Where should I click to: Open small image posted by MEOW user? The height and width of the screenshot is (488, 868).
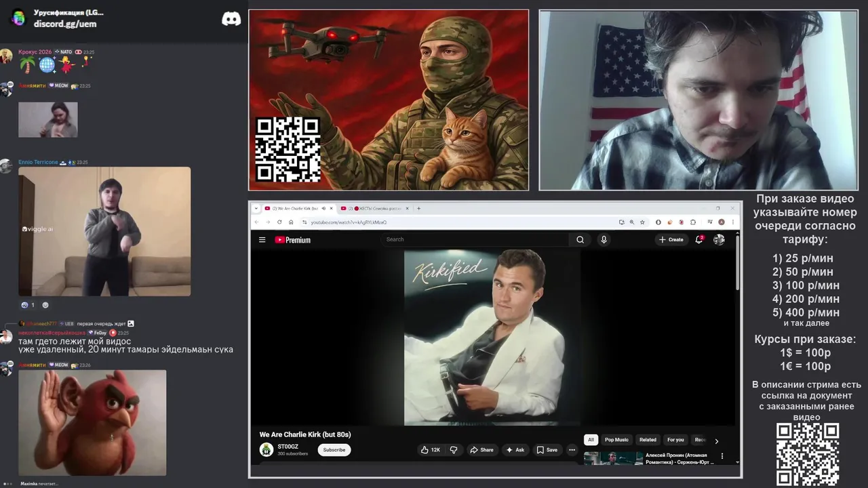47,119
